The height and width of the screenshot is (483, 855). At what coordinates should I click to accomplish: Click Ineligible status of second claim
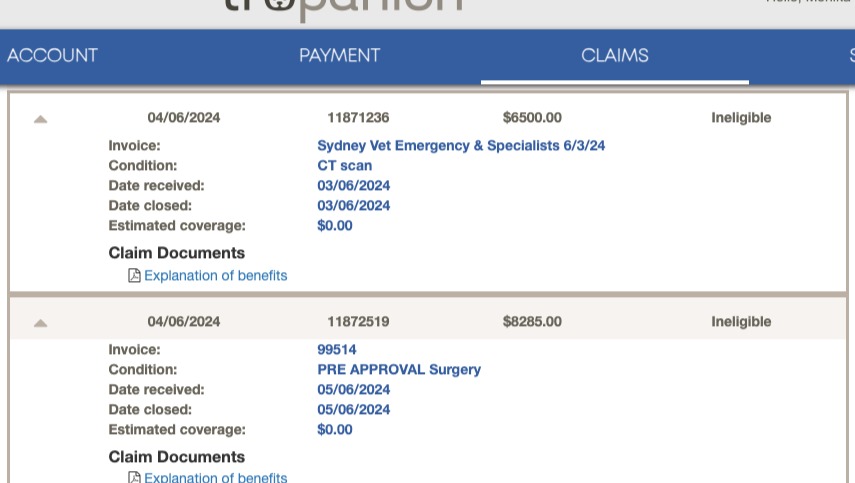741,321
